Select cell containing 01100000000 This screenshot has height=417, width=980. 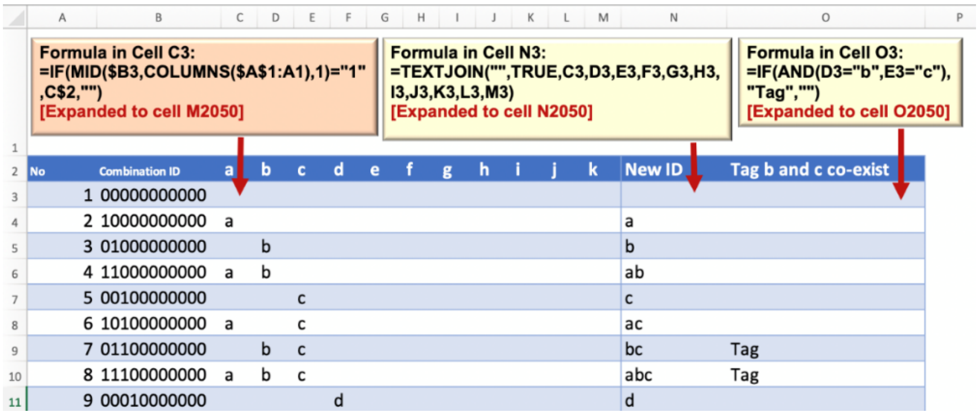pyautogui.click(x=153, y=349)
